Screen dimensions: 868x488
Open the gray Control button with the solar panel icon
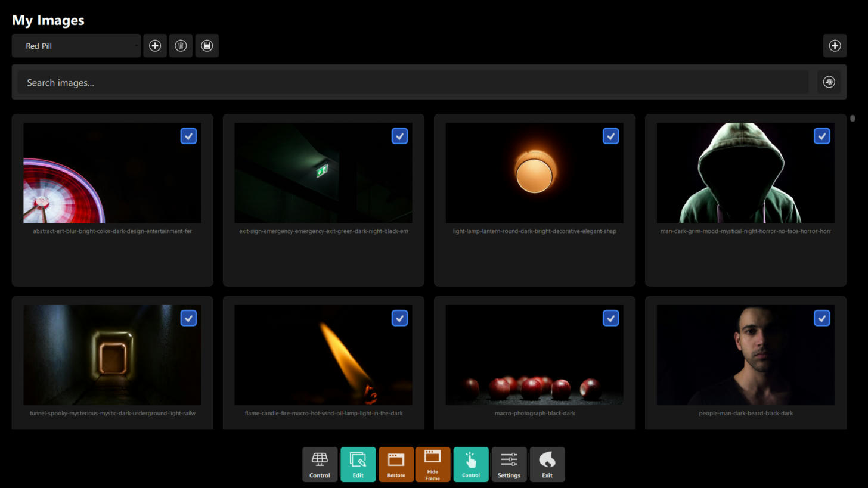point(320,464)
